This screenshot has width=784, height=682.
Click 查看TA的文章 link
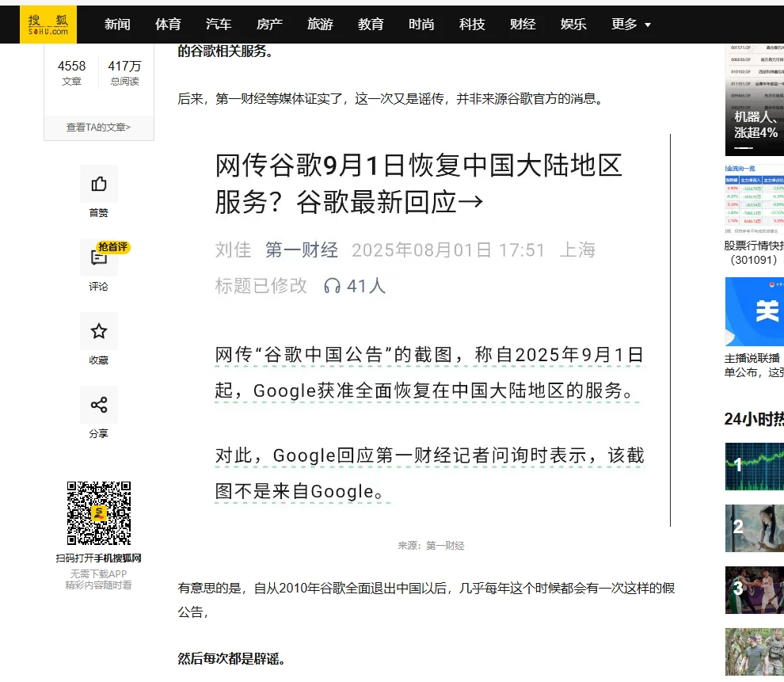tap(98, 127)
